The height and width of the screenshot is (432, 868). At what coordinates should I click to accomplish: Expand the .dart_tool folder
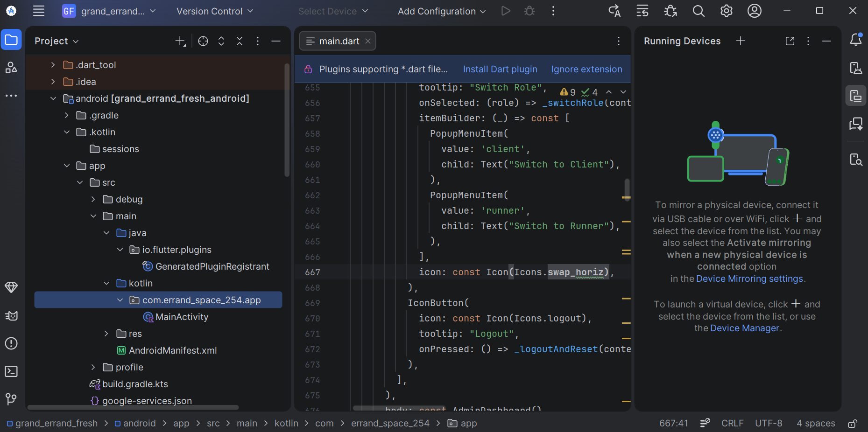(x=53, y=65)
